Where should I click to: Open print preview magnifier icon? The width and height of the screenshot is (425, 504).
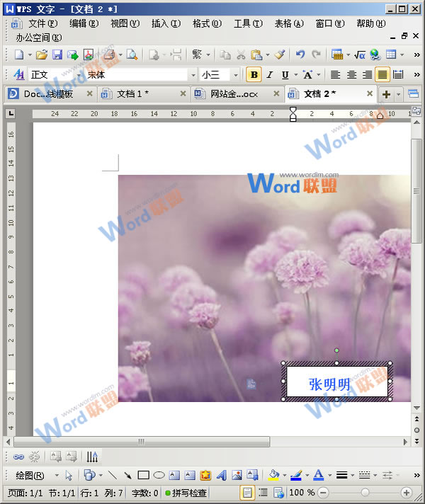tap(132, 55)
